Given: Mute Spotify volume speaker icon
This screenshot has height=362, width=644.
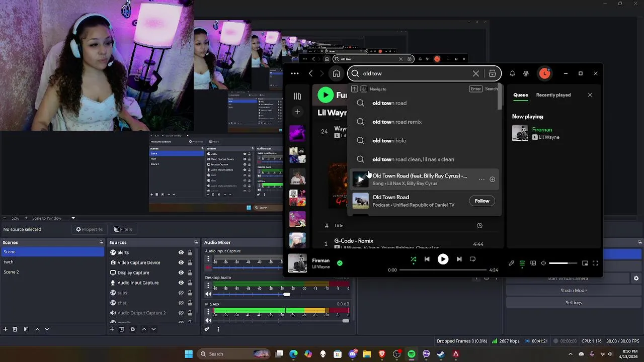Looking at the screenshot, I should pos(543,263).
